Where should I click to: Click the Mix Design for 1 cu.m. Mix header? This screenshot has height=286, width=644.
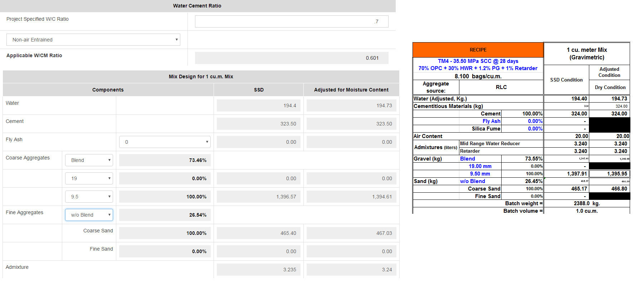pos(201,77)
